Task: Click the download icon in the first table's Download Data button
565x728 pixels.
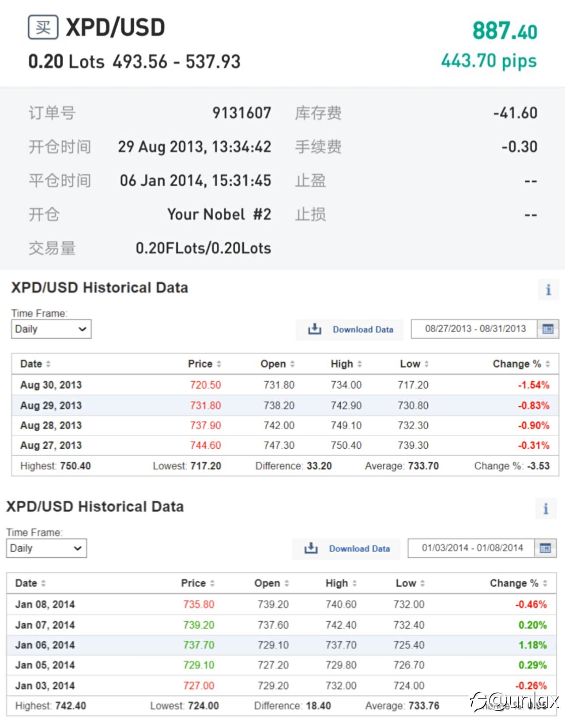Action: tap(315, 329)
